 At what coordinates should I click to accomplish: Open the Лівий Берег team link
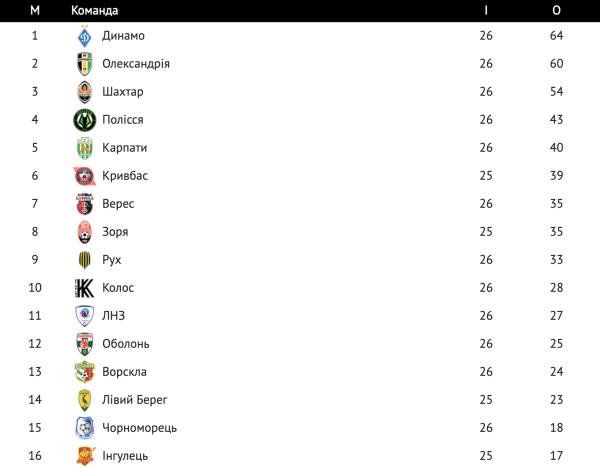click(x=135, y=400)
